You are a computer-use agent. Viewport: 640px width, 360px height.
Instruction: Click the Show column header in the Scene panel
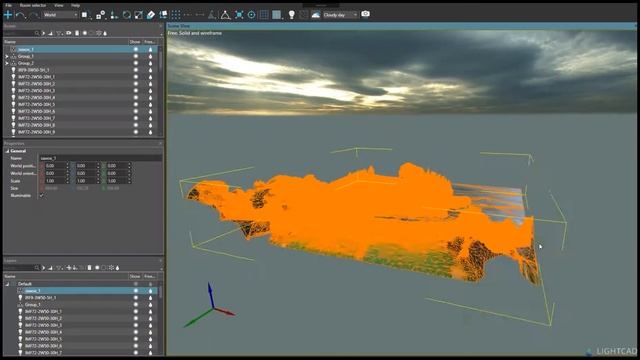click(135, 42)
